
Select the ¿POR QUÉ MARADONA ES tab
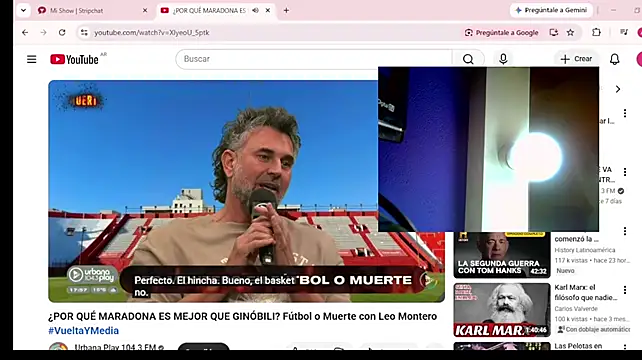(x=209, y=11)
